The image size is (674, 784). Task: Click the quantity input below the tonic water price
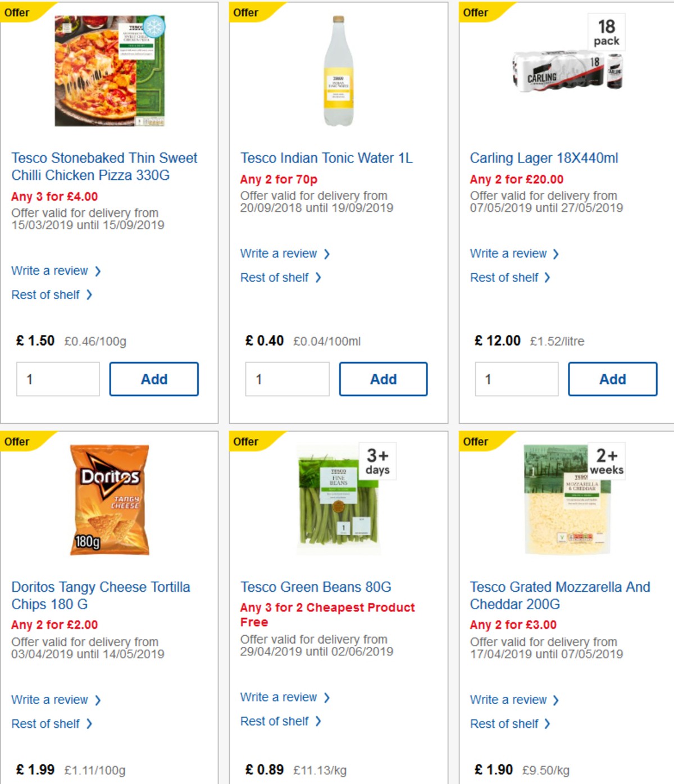coord(286,379)
